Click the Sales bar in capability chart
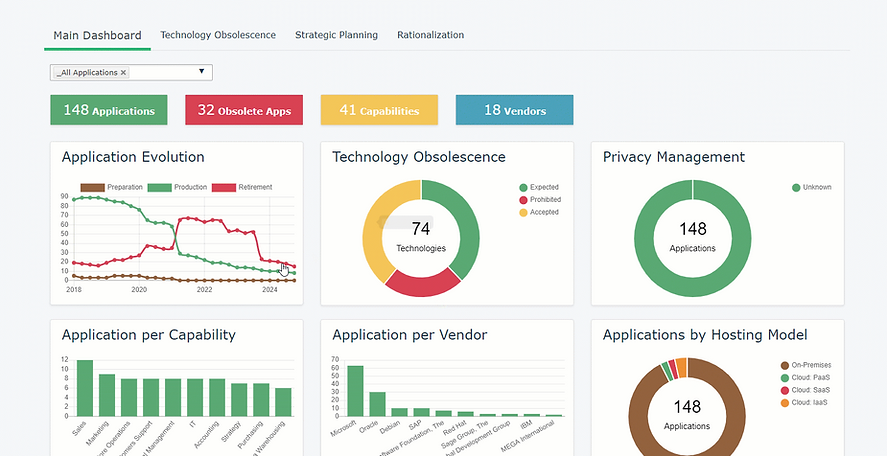The width and height of the screenshot is (887, 456). 85,388
